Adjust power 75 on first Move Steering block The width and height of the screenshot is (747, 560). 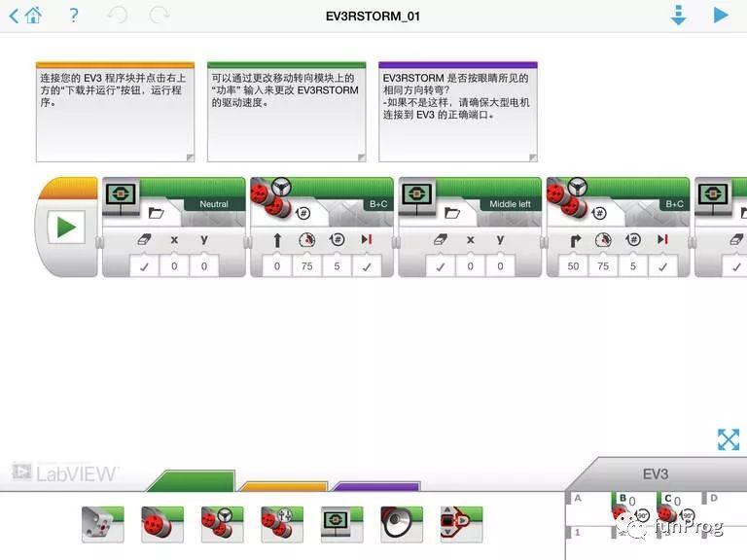(306, 266)
